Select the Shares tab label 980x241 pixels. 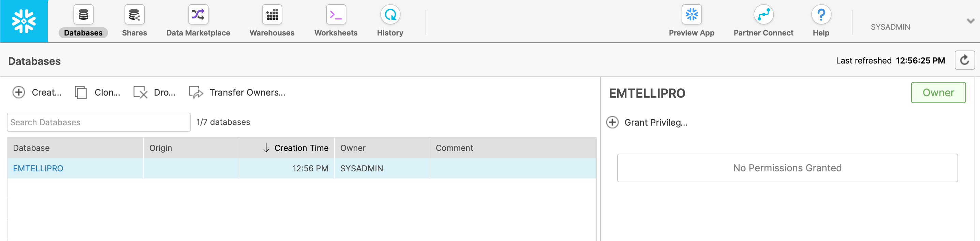pos(134,33)
